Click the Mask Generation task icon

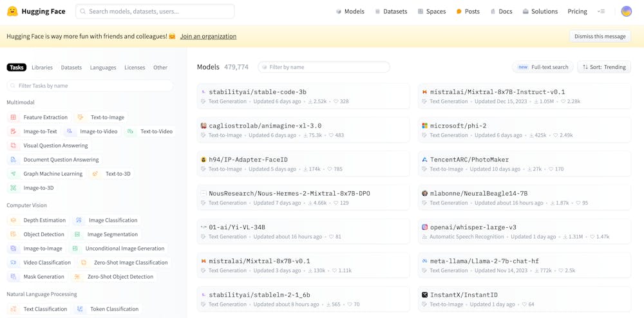pyautogui.click(x=14, y=277)
